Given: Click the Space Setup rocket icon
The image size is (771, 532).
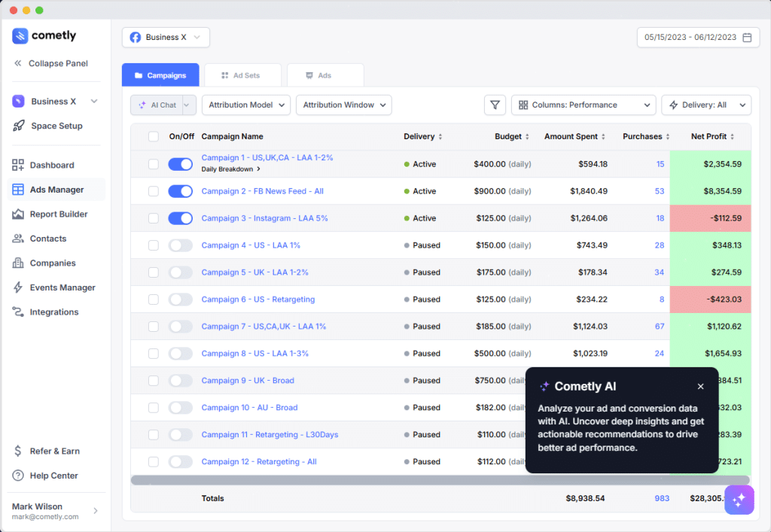Looking at the screenshot, I should 18,126.
